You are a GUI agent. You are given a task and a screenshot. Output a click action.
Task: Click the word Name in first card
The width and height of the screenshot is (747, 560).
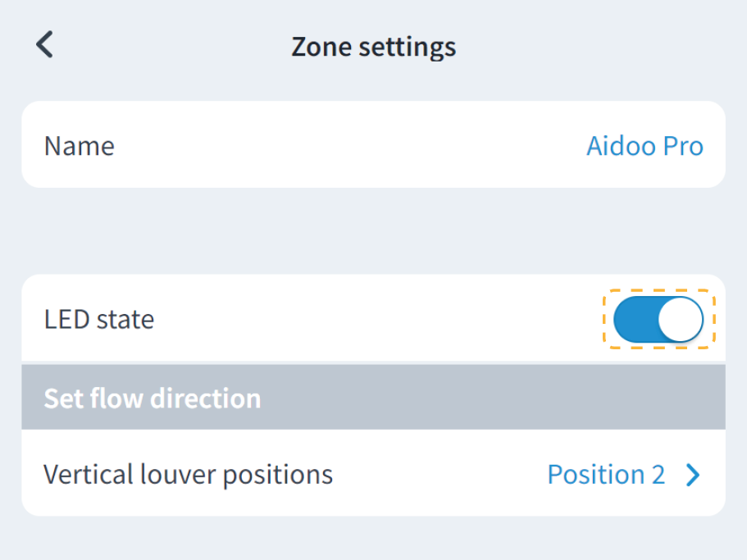tap(79, 145)
